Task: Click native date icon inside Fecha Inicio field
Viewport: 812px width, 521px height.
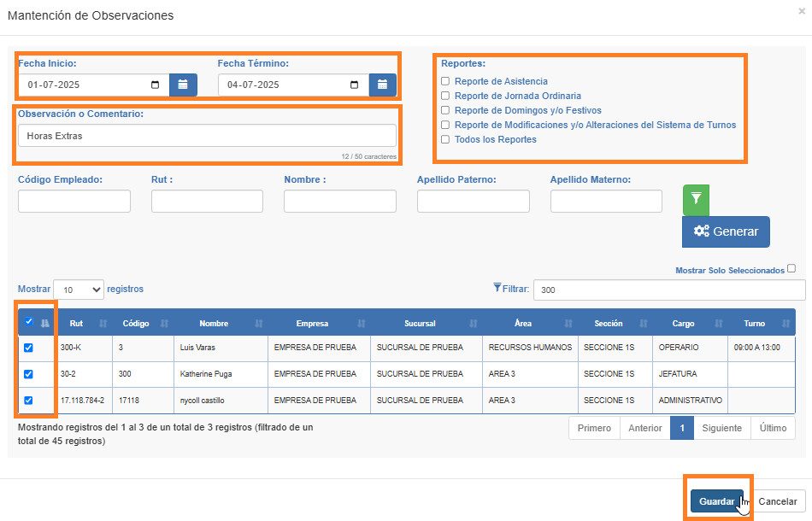Action: [x=155, y=85]
